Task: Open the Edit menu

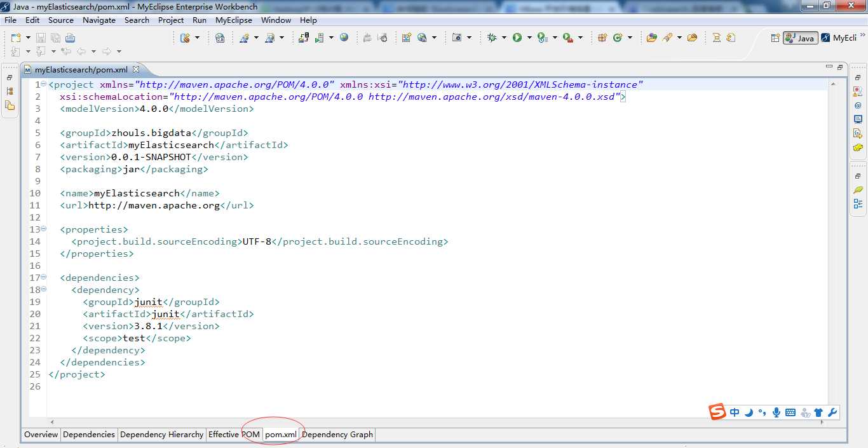Action: 32,20
